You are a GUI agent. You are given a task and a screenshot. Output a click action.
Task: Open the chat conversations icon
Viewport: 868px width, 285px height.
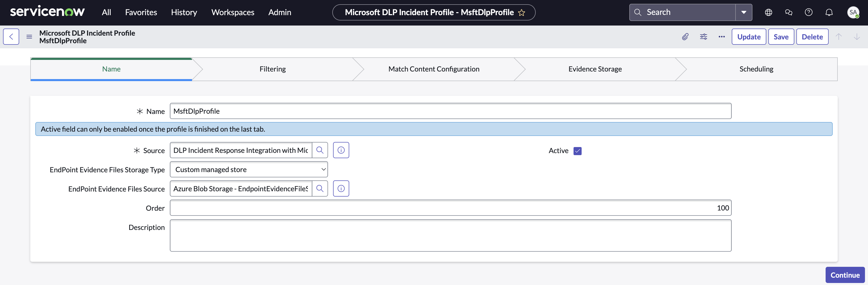pyautogui.click(x=789, y=12)
